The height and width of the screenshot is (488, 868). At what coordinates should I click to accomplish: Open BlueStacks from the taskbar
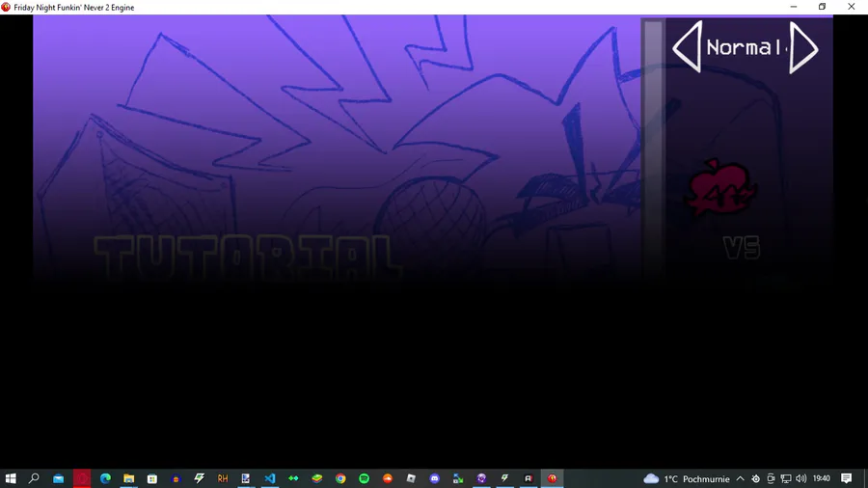point(316,478)
